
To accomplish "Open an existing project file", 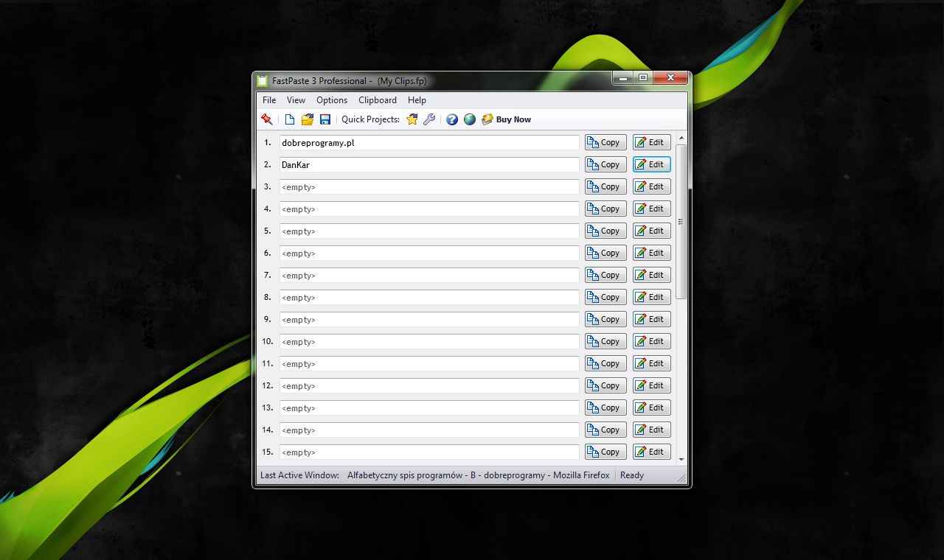I will point(307,119).
